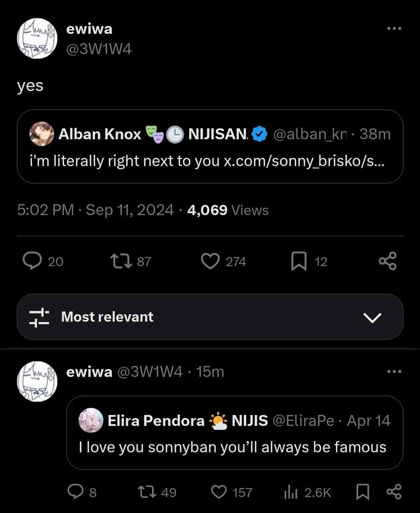Viewport: 420px width, 513px height.
Task: Share the main post via share icon
Action: [x=387, y=262]
